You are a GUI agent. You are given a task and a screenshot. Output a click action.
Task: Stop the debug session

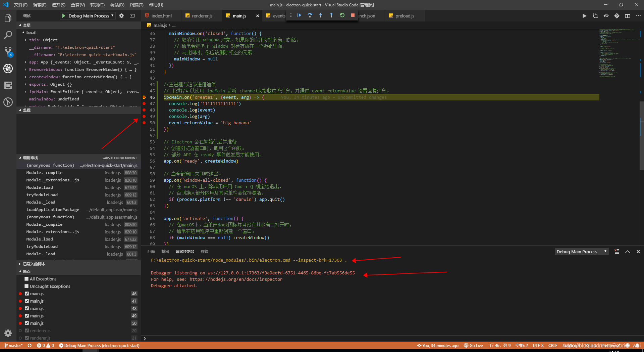click(353, 15)
